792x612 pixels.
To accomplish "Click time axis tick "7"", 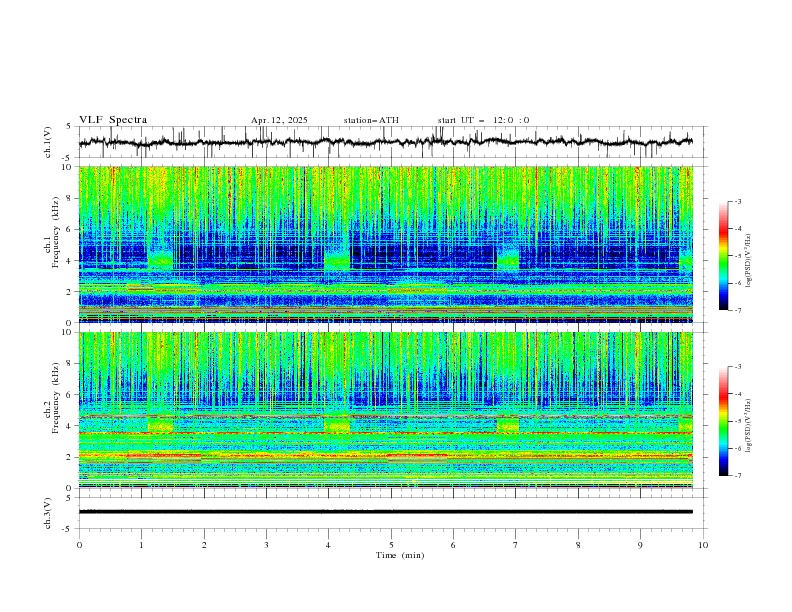I will (516, 545).
